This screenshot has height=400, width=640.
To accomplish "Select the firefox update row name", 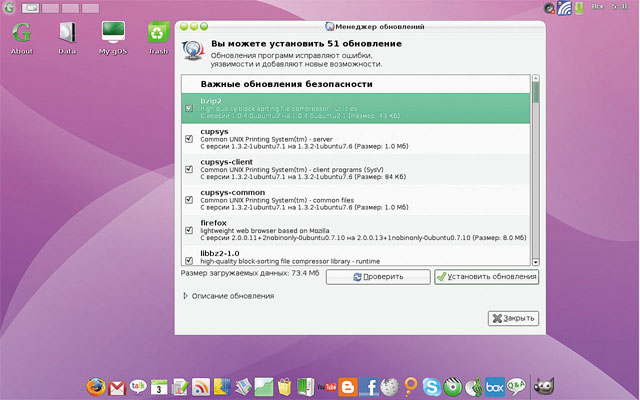I will click(x=213, y=223).
